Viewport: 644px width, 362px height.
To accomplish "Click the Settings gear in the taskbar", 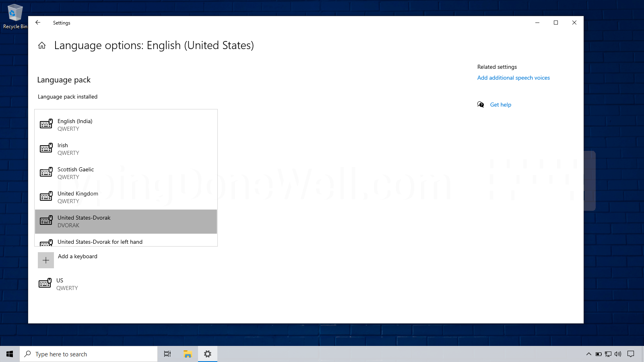I will pos(207,354).
